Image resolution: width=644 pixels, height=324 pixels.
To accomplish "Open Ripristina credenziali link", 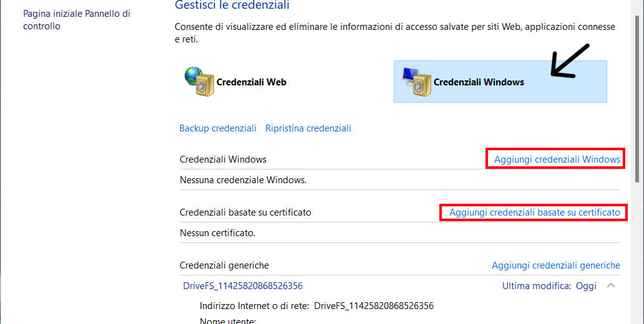I will point(308,128).
